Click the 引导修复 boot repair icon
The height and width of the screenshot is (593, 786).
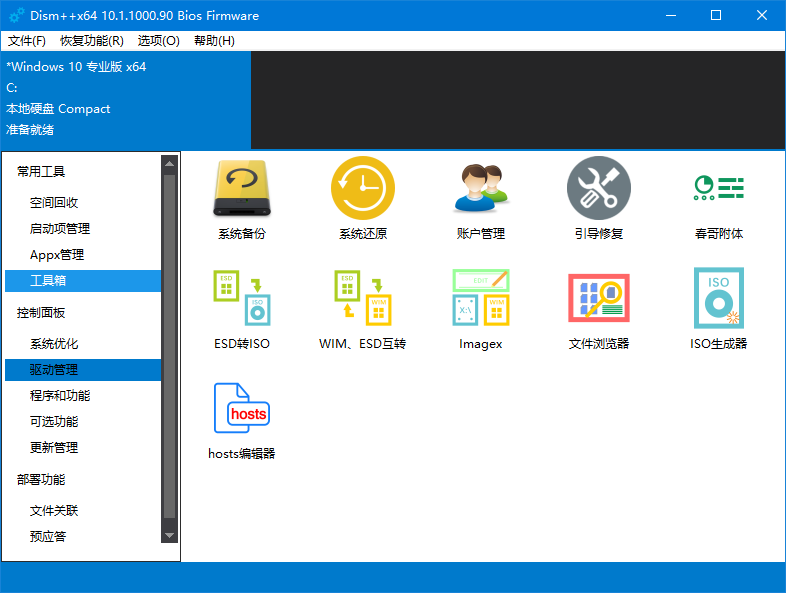pyautogui.click(x=598, y=189)
